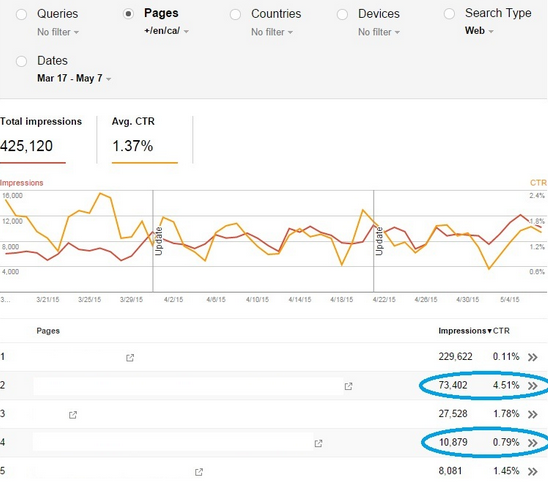548x487 pixels.
Task: Click the 0.79% CTR value
Action: tap(506, 443)
